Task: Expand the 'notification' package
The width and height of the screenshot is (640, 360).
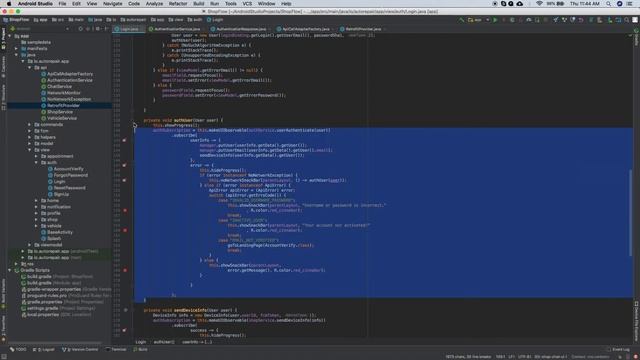Action: click(36, 207)
